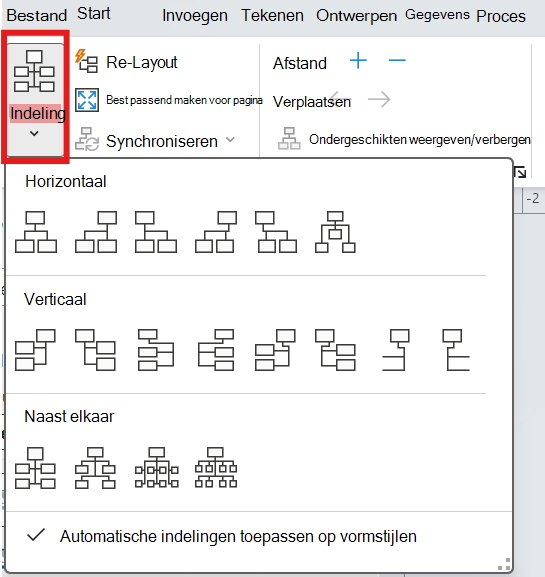Choose second Verticaal layout icon
Viewport: 545px width, 577px height.
(95, 350)
